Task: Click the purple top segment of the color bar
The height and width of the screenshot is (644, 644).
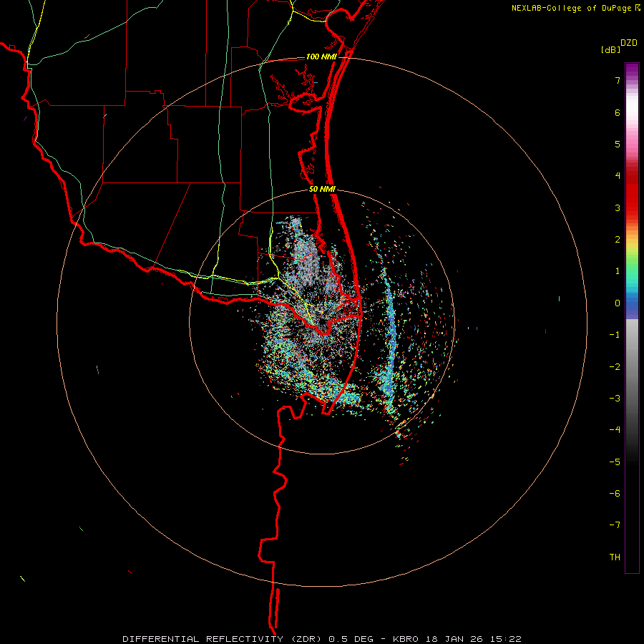Action: (x=632, y=70)
